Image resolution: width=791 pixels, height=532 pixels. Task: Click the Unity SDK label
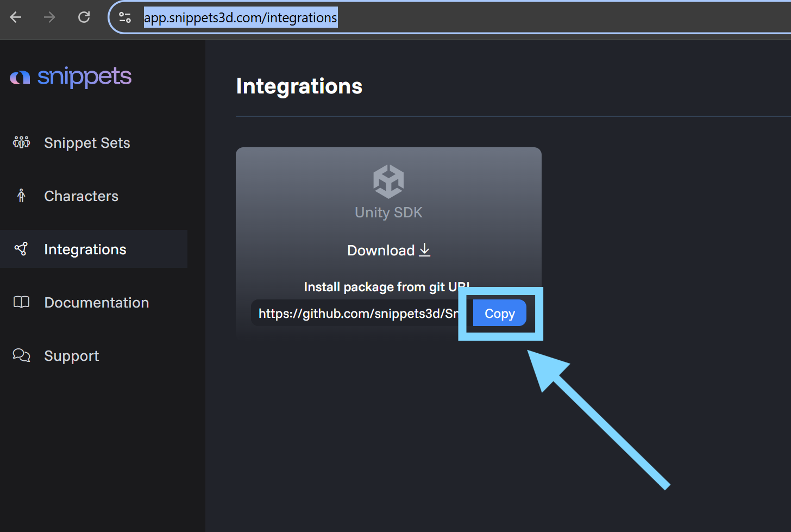(x=388, y=212)
